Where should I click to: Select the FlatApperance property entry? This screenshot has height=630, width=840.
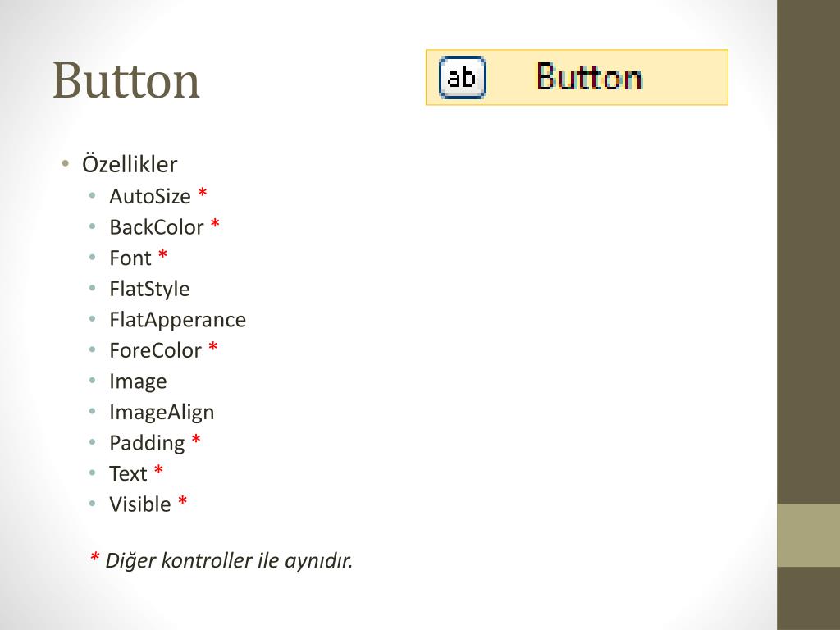pyautogui.click(x=178, y=320)
